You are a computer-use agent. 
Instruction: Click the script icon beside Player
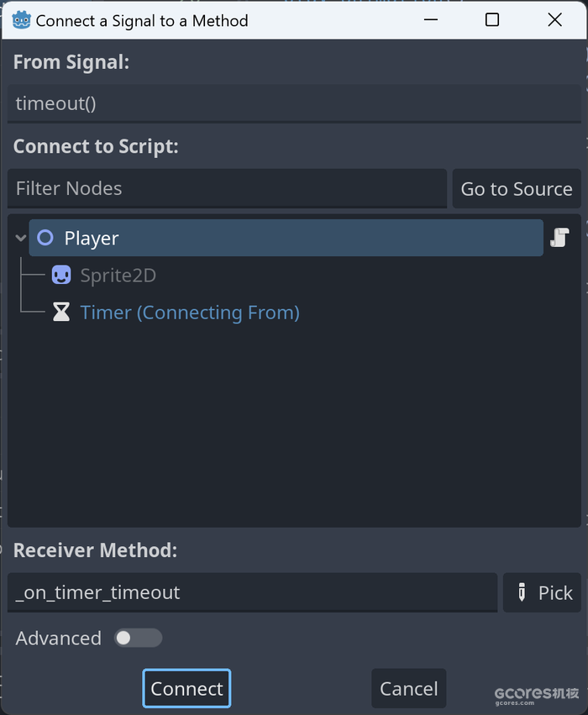pyautogui.click(x=559, y=238)
